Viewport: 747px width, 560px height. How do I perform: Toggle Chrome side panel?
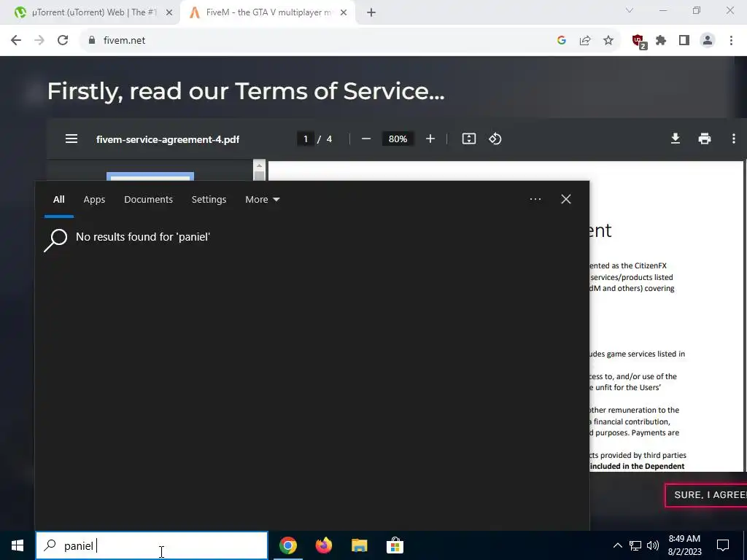click(x=684, y=41)
